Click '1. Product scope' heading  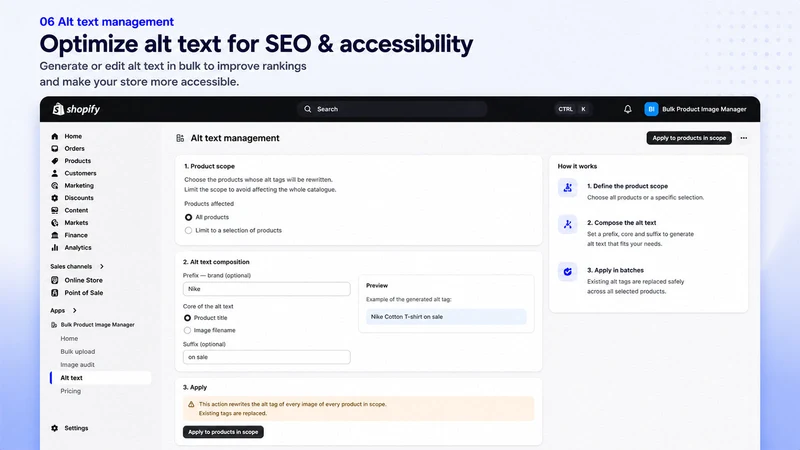209,166
